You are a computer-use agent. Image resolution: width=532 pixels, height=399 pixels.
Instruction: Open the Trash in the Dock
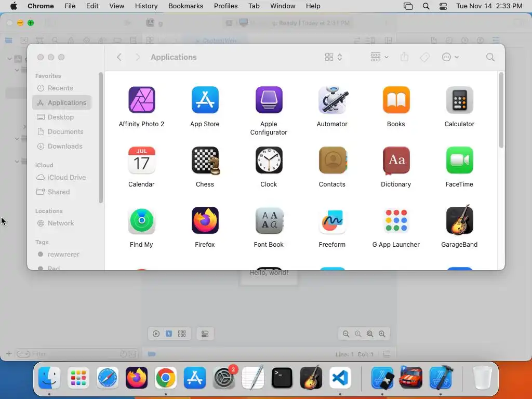(482, 378)
